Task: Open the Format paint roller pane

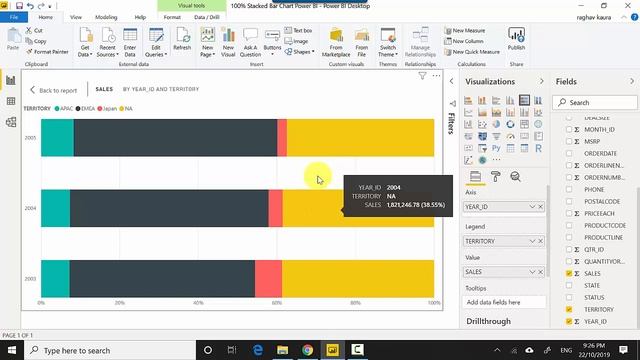Action: click(496, 177)
